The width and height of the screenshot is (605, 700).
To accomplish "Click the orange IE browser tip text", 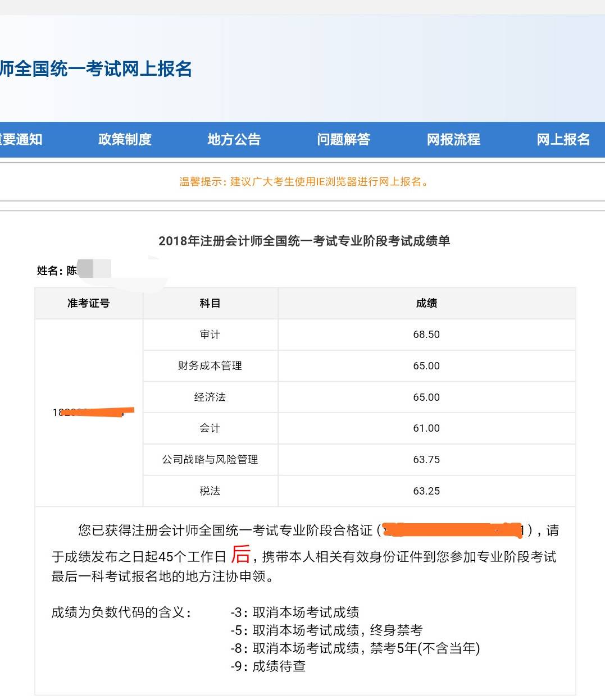I will click(304, 181).
